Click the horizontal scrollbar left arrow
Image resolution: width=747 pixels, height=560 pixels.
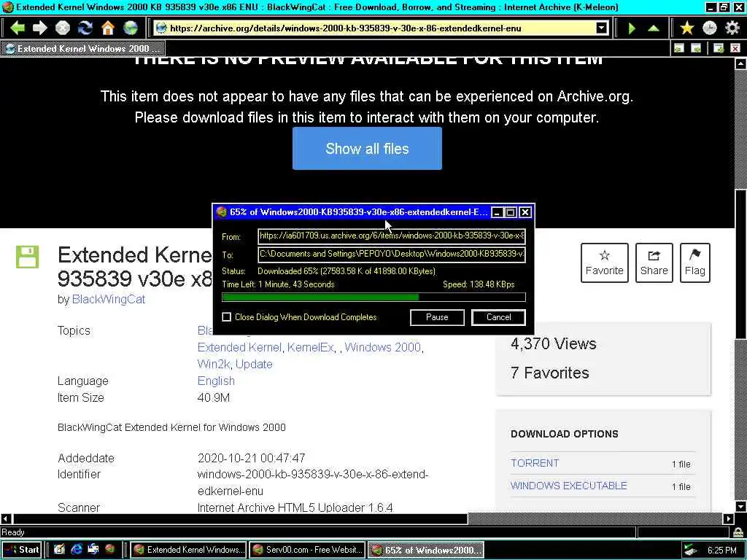tap(6, 518)
